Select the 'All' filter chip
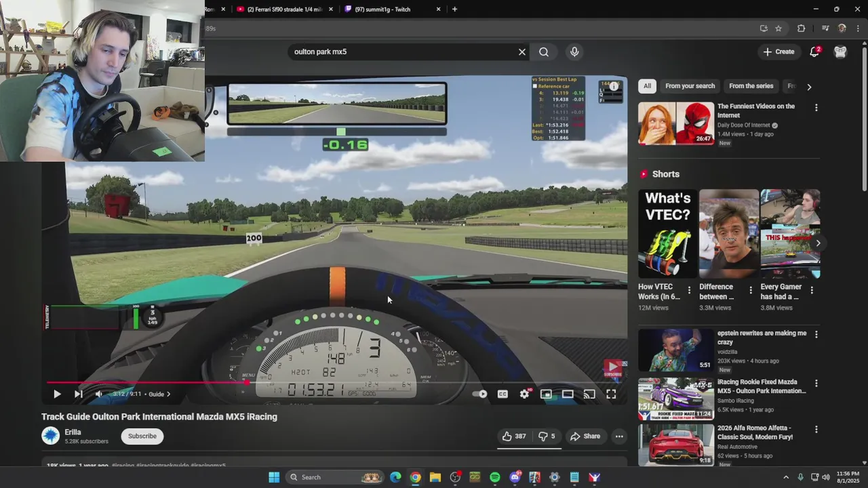This screenshot has width=868, height=488. tap(647, 86)
